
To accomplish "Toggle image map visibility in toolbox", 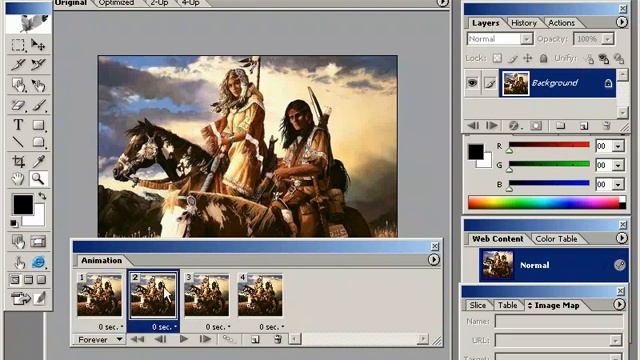I will (18, 242).
